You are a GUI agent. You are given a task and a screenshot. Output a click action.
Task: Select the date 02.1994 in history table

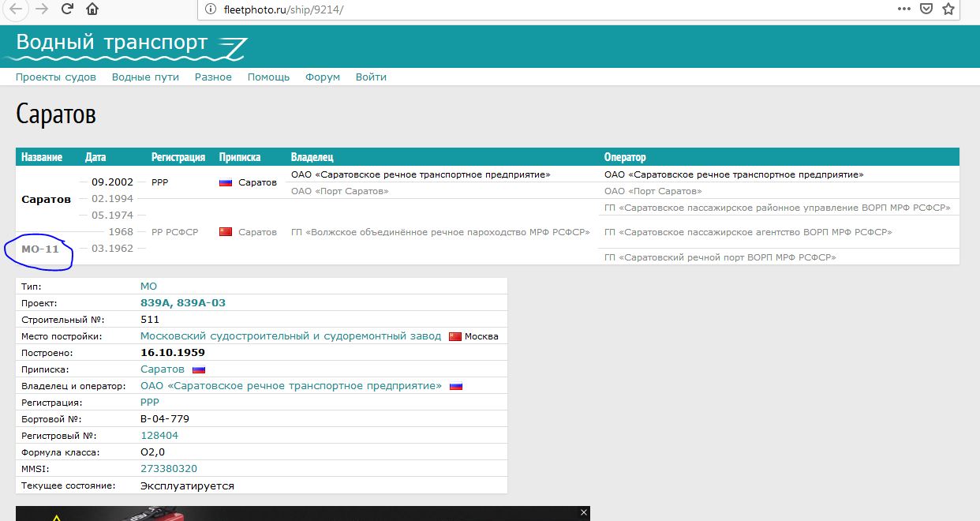click(113, 199)
